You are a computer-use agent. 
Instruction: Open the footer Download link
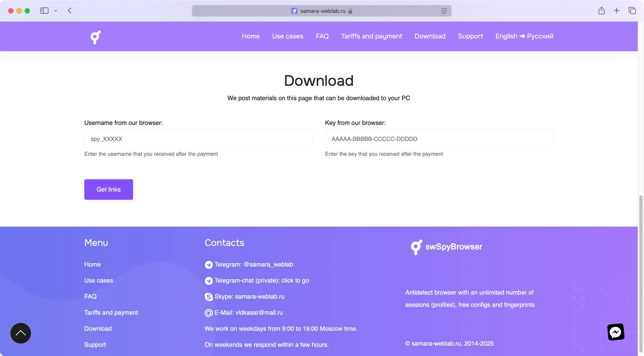click(98, 329)
